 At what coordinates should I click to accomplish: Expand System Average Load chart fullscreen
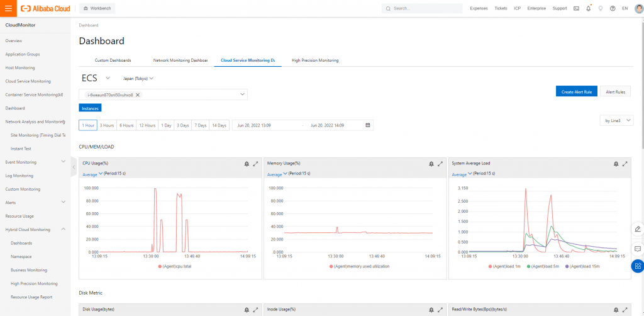[625, 164]
